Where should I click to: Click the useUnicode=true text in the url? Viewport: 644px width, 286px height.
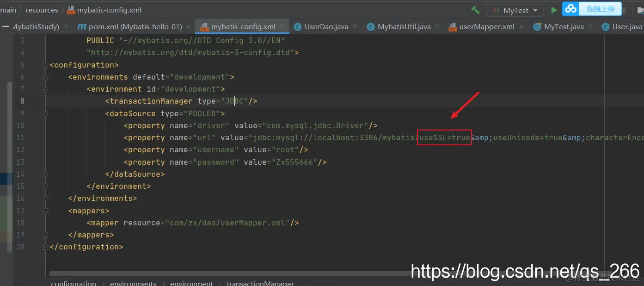click(528, 137)
